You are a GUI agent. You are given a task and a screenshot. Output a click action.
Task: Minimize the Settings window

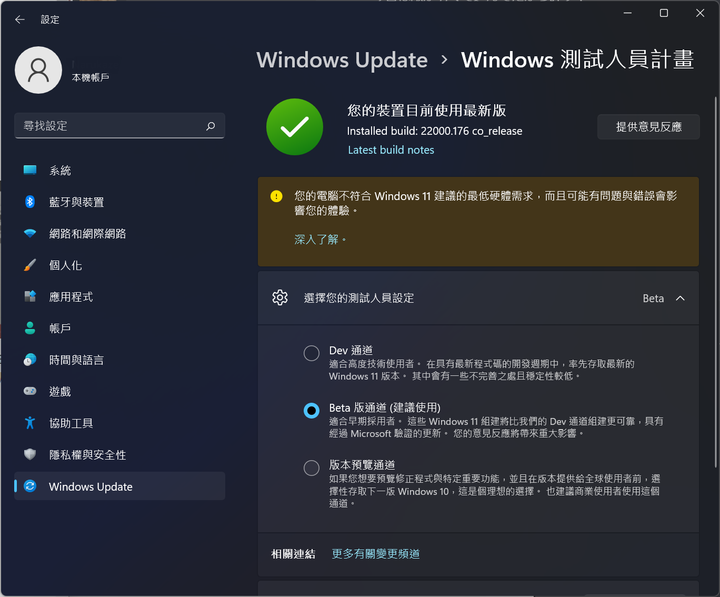coord(628,13)
